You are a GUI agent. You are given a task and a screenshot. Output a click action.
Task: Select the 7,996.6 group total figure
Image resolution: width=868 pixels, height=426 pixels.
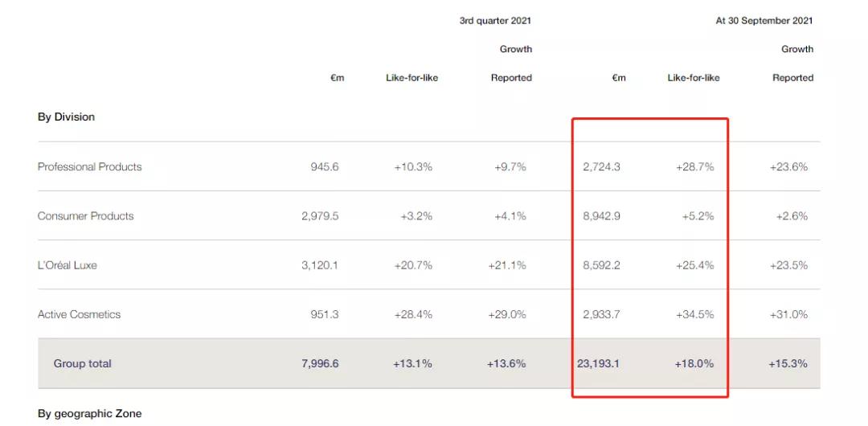[319, 363]
